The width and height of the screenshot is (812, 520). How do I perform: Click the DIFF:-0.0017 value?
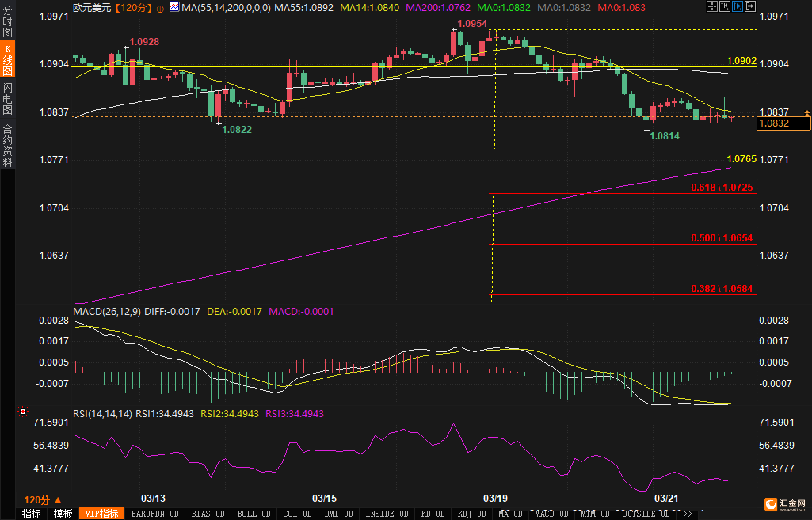tap(172, 311)
